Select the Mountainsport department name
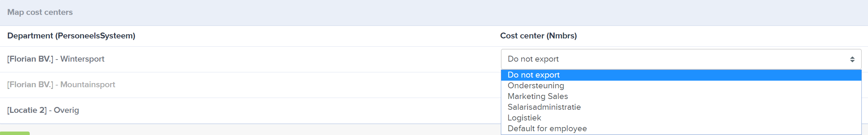Screen dimensions: 868x135 88,85
